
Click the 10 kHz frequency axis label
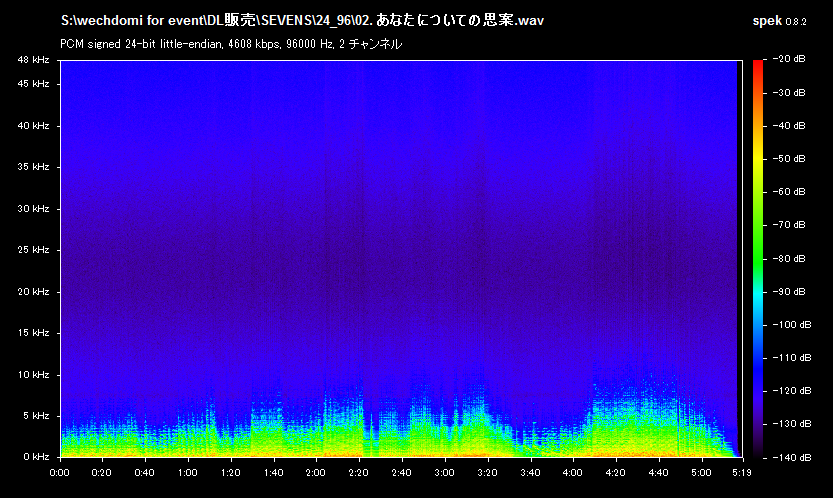(x=33, y=375)
